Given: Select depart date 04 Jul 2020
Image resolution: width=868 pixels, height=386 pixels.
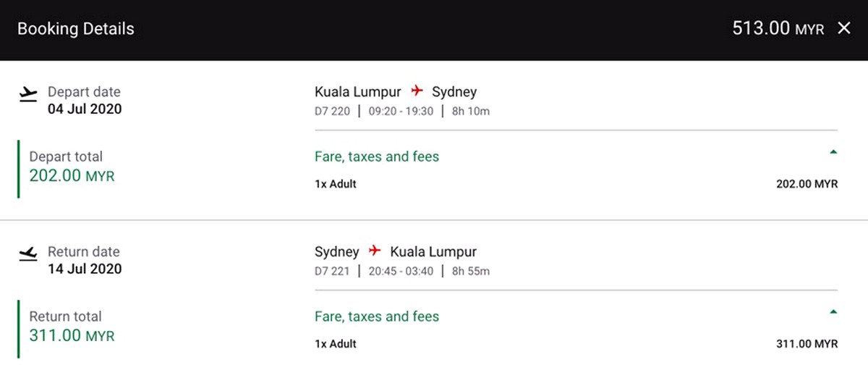Looking at the screenshot, I should [x=85, y=109].
